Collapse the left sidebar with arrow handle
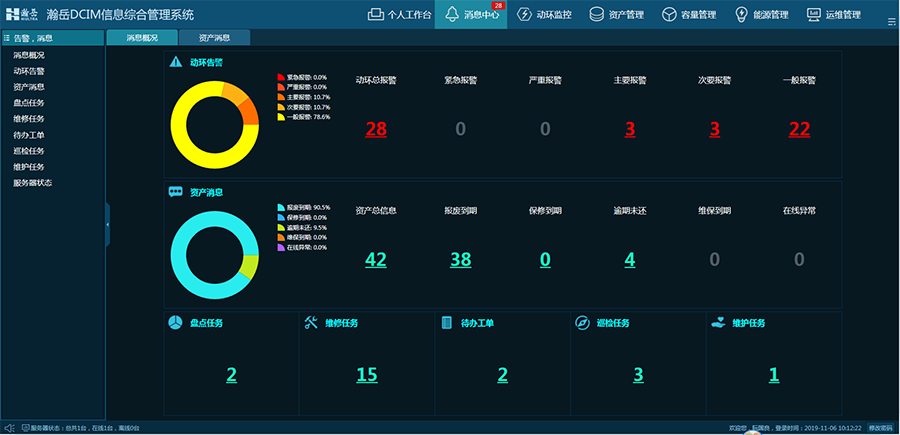 106,227
